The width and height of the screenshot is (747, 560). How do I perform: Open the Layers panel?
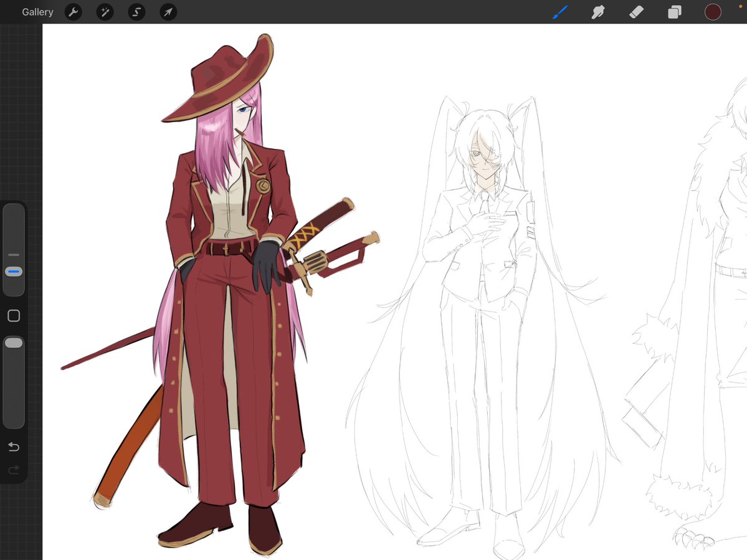tap(675, 12)
